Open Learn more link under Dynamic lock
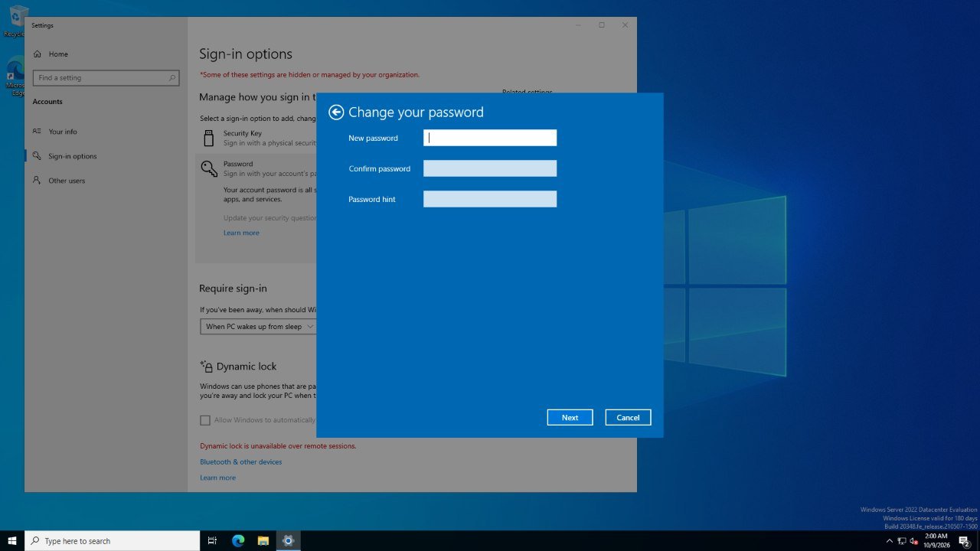 pos(217,478)
